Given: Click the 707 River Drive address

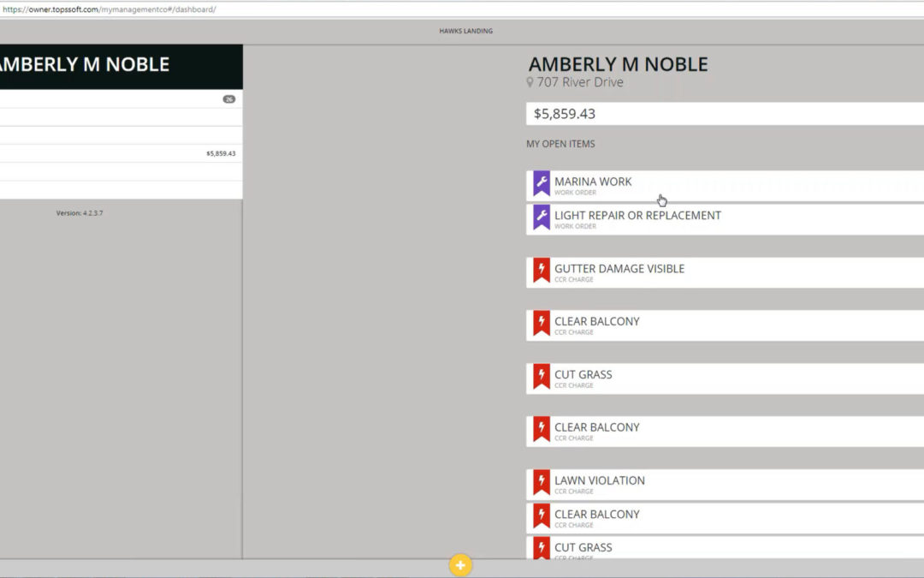Looking at the screenshot, I should click(x=580, y=83).
